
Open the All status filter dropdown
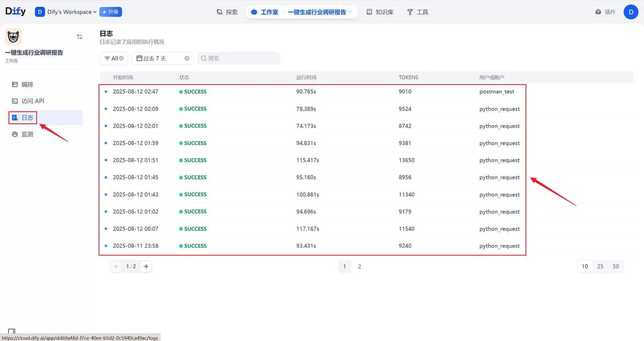coord(114,58)
